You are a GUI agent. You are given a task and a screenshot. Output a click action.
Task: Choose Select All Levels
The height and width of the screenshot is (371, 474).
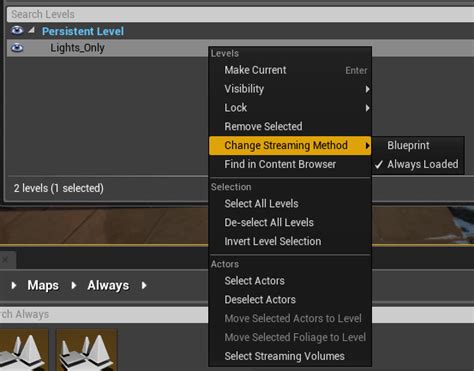point(290,204)
